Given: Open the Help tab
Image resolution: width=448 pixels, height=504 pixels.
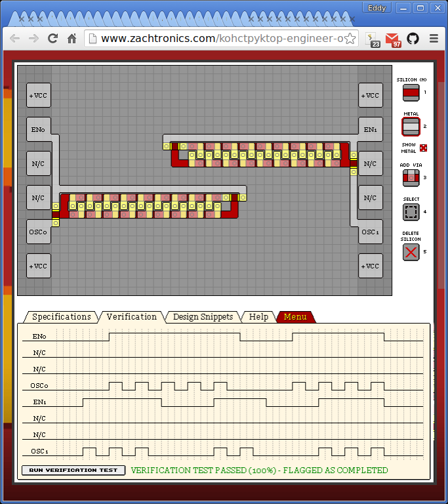Looking at the screenshot, I should (x=258, y=317).
